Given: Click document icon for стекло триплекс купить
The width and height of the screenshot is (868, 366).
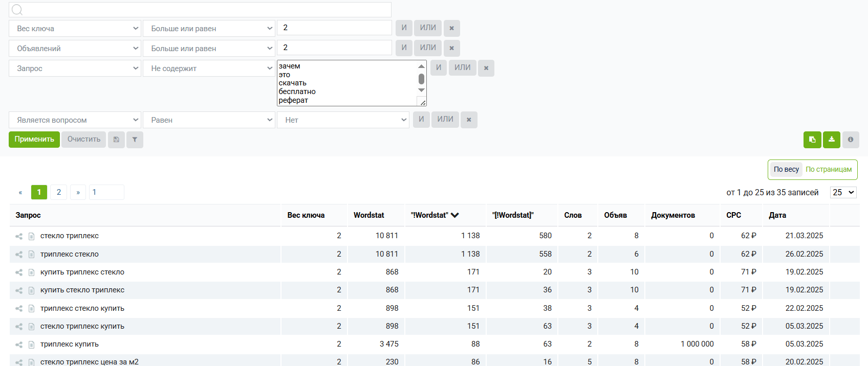Looking at the screenshot, I should 31,327.
